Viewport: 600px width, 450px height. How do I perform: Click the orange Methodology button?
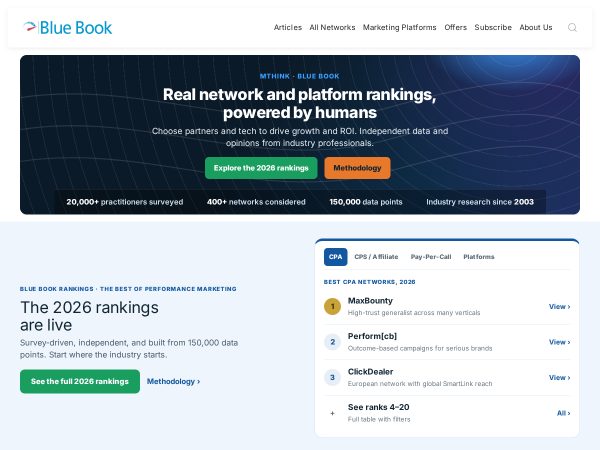[357, 168]
